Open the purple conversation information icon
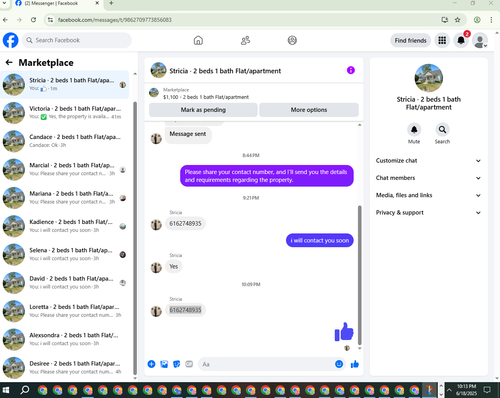Screen dimensions: 500x398 (351, 70)
